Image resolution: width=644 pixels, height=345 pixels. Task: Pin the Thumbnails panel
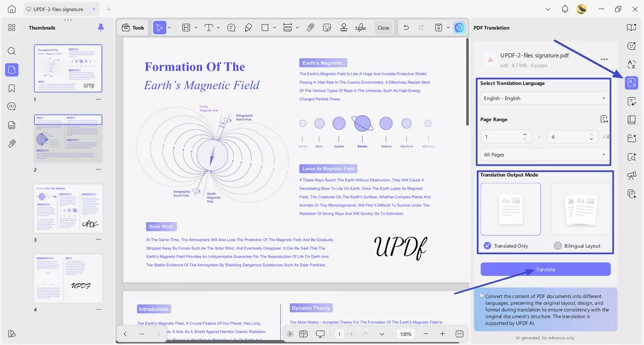coord(101,28)
